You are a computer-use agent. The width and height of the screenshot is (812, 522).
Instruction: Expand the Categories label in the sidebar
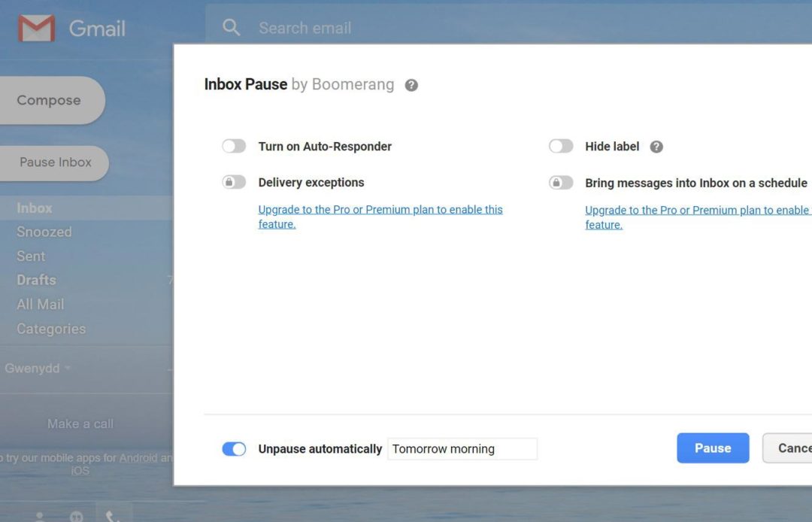tap(51, 329)
